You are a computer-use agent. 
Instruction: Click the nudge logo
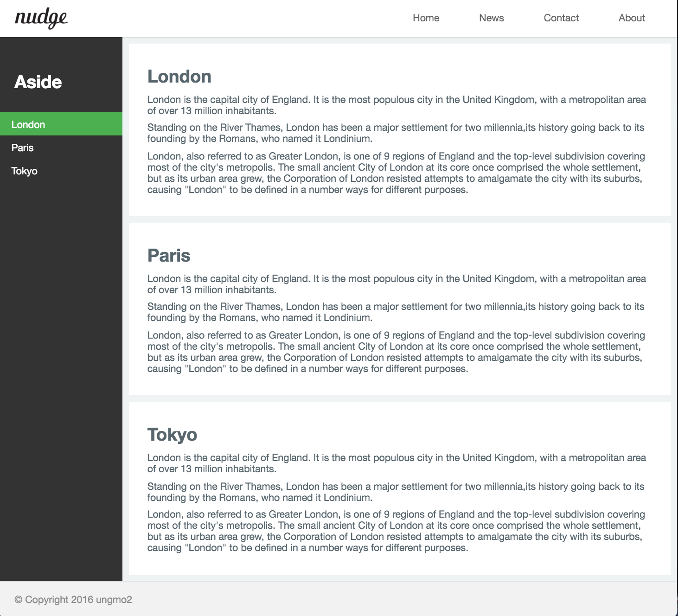pyautogui.click(x=41, y=19)
